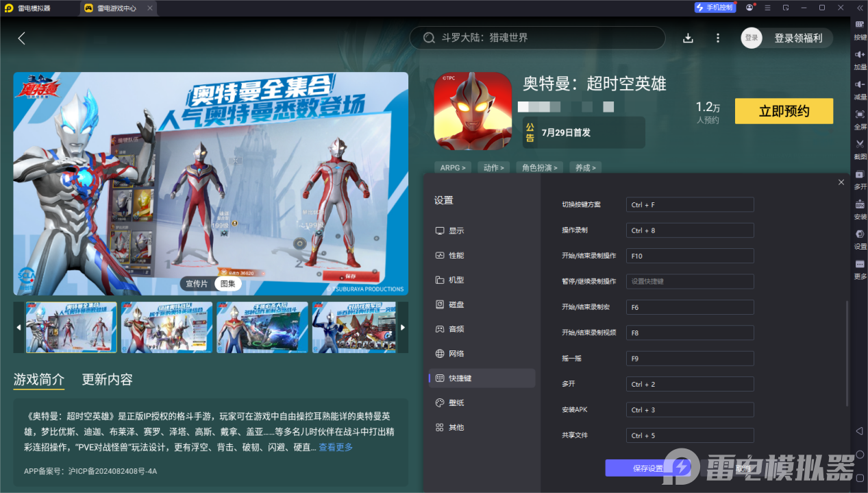The height and width of the screenshot is (493, 868).
Task: Click the star rating bar under game title
Action: tap(567, 107)
